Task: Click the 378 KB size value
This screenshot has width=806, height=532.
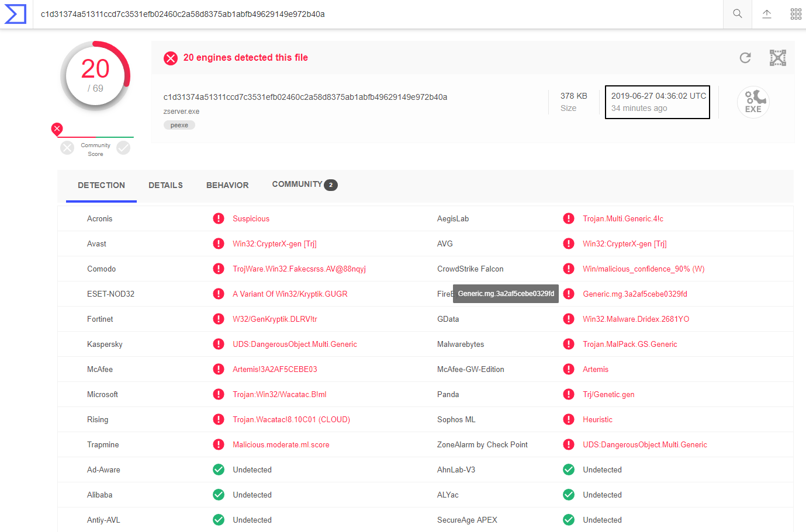Action: click(x=574, y=96)
